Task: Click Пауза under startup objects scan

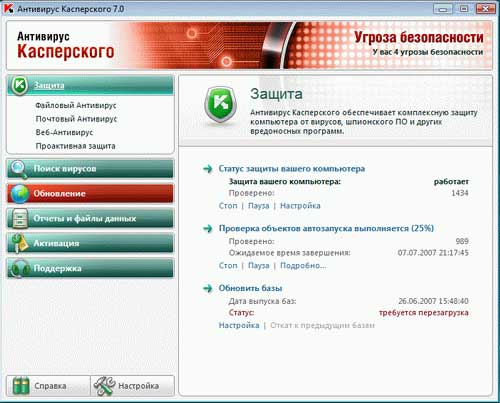Action: click(x=259, y=266)
